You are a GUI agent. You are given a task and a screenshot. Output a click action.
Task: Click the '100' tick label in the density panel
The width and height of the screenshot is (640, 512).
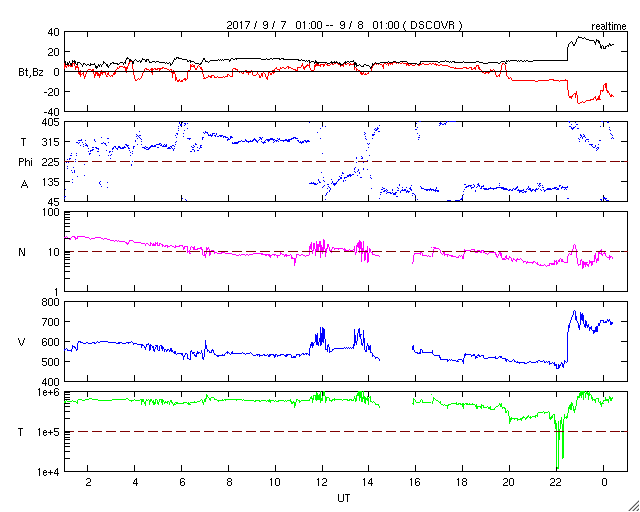pos(51,213)
